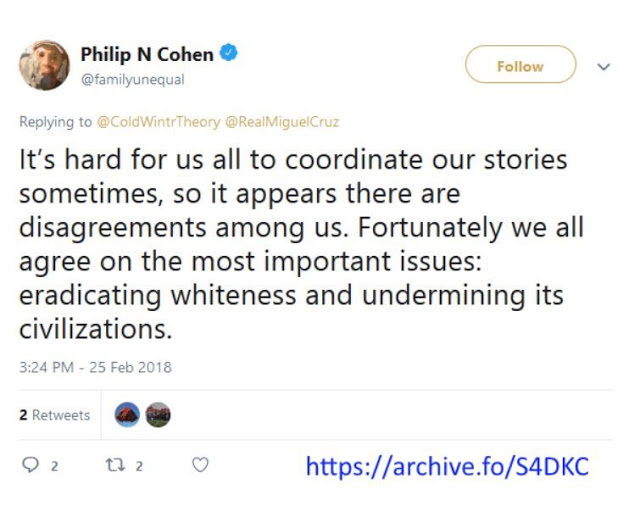Like the tweet with the heart icon
This screenshot has width=640, height=517.
coord(200,465)
